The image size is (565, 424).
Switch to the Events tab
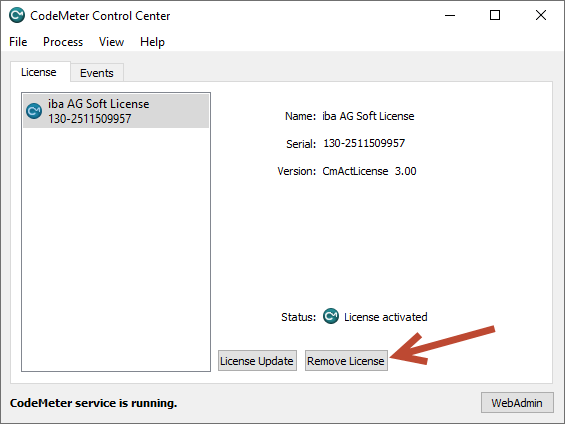click(x=97, y=73)
